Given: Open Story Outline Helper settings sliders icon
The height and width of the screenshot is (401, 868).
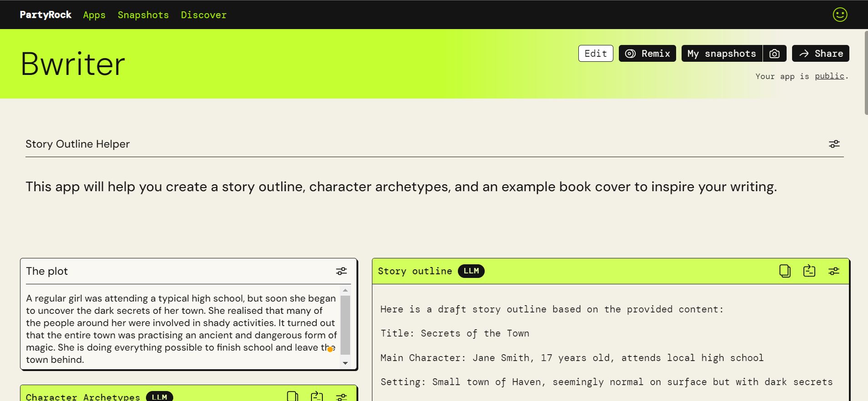Looking at the screenshot, I should coord(834,144).
